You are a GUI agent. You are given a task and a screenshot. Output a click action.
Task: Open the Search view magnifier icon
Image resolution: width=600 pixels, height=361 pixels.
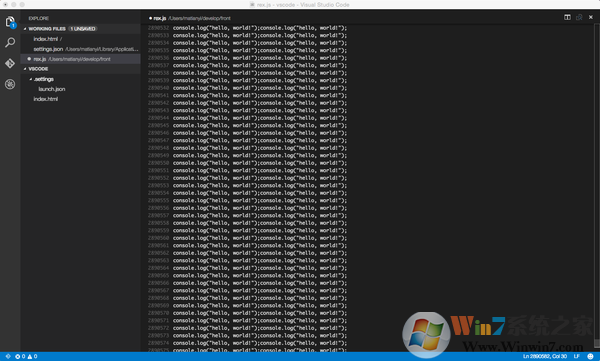coord(10,42)
